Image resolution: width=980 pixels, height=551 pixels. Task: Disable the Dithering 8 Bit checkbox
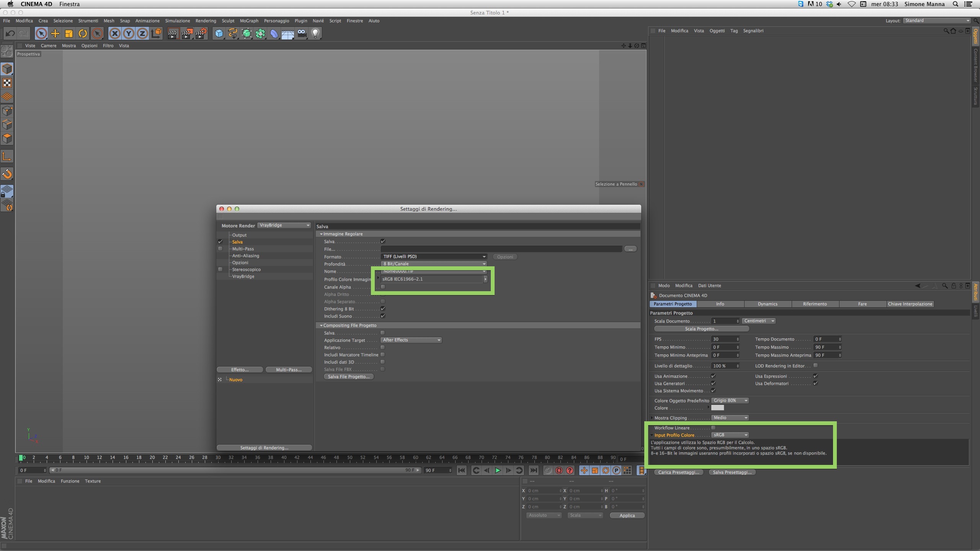[383, 309]
